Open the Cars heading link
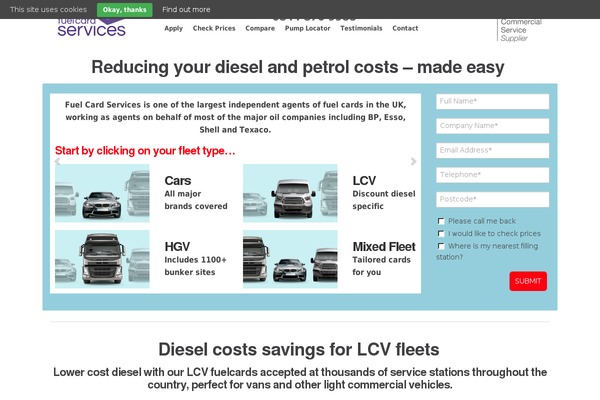 (x=178, y=181)
